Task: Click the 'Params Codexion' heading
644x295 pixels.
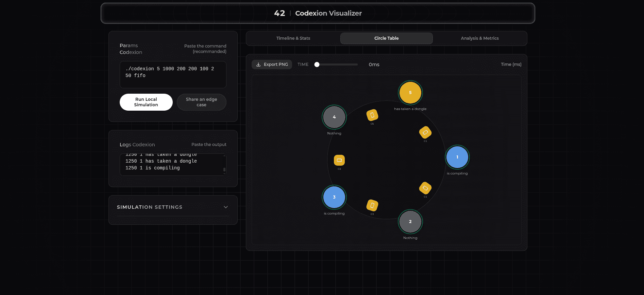Action: [131, 49]
